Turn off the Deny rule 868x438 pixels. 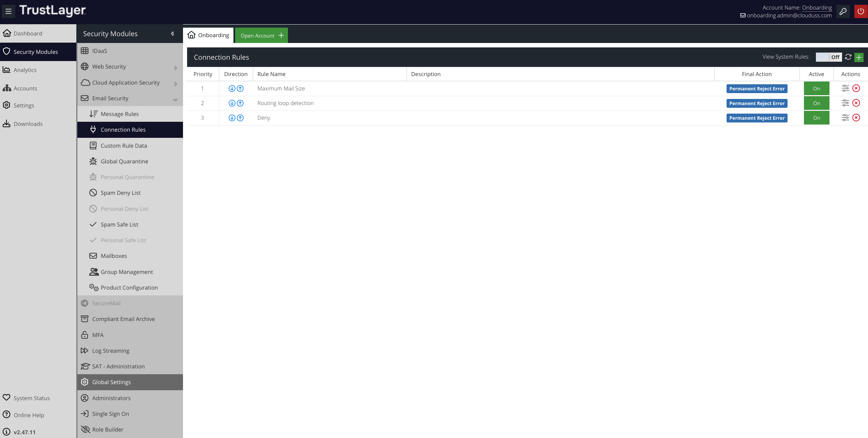click(x=816, y=118)
